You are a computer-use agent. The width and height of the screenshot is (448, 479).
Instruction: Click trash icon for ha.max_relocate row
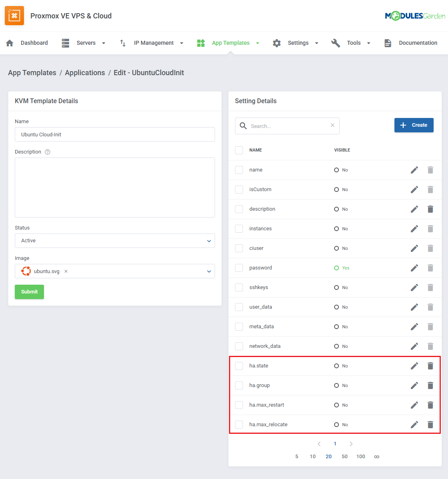(x=430, y=425)
